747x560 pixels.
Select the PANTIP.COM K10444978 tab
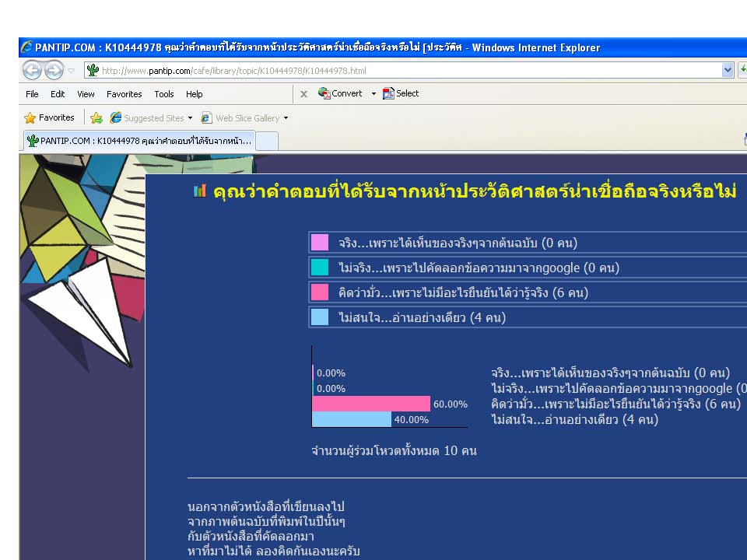(139, 141)
